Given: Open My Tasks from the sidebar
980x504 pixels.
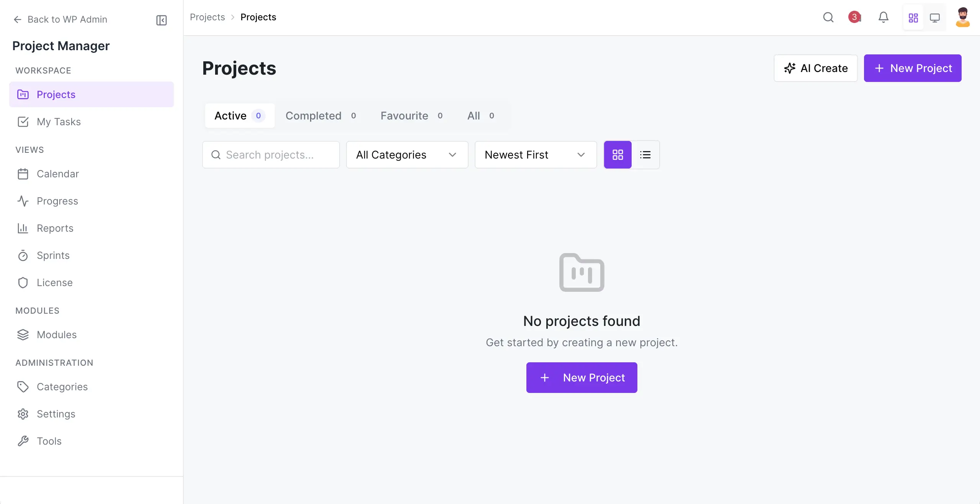Looking at the screenshot, I should pyautogui.click(x=58, y=122).
